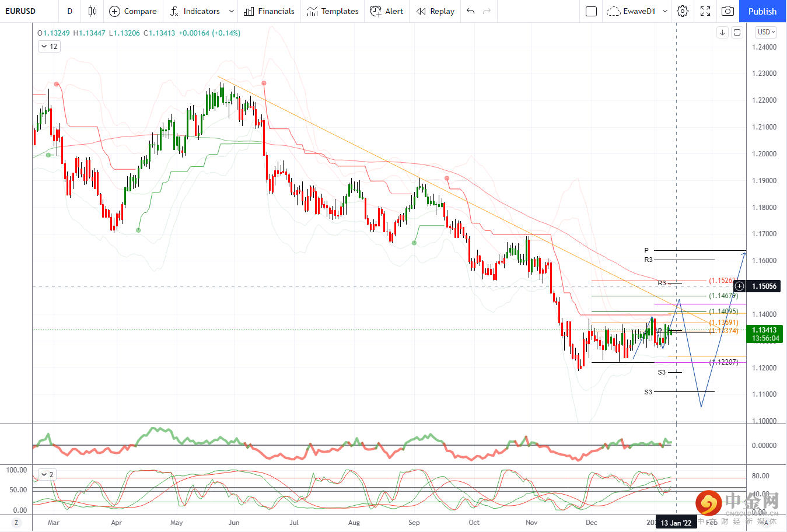The height and width of the screenshot is (532, 787).
Task: Open indicator Templates
Action: [x=333, y=11]
